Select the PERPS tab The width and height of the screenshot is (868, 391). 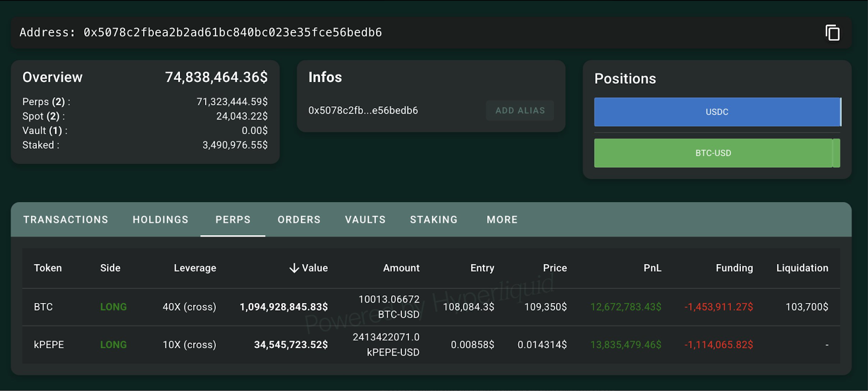pos(233,219)
